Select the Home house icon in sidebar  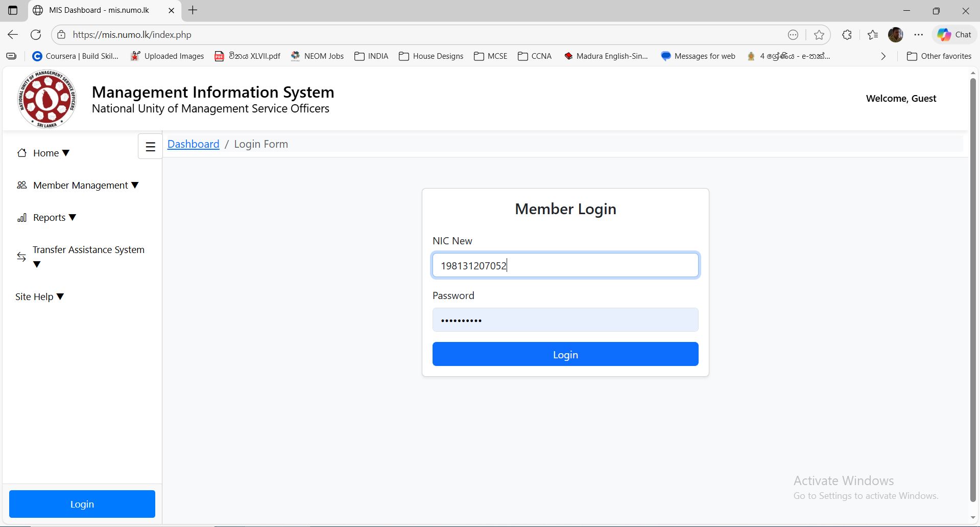tap(21, 152)
